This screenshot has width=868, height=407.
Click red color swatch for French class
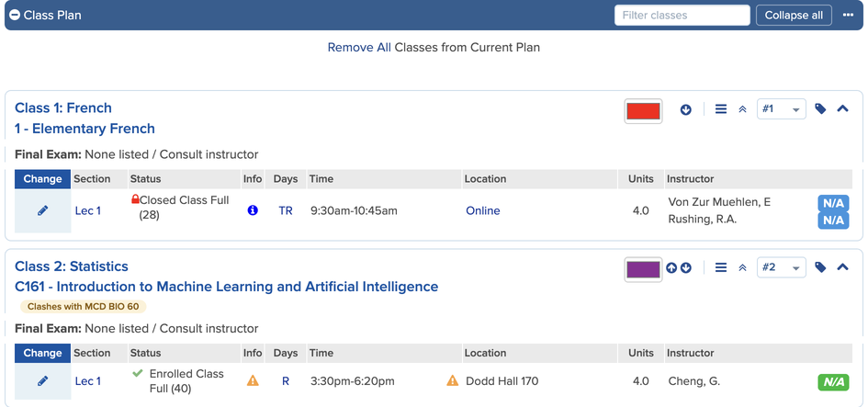click(x=643, y=111)
